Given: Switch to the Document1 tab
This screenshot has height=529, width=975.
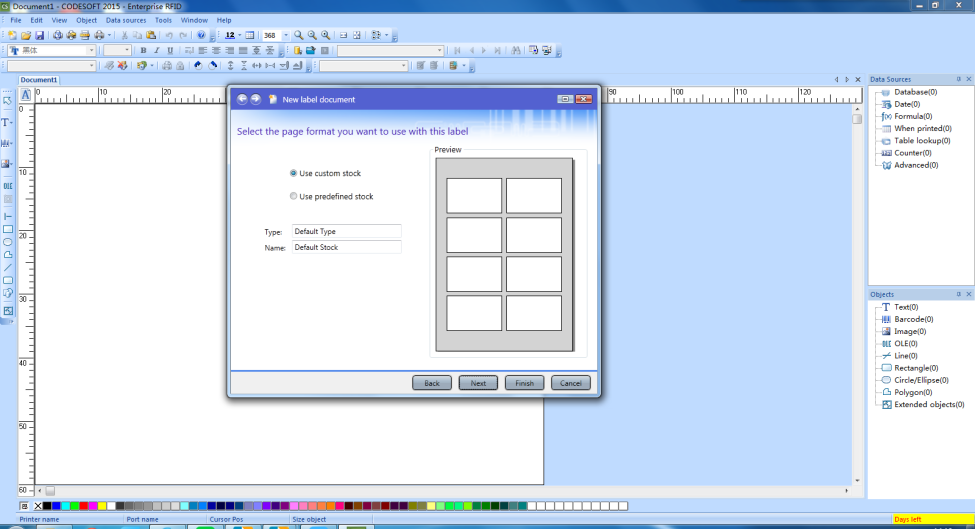Looking at the screenshot, I should tap(39, 80).
